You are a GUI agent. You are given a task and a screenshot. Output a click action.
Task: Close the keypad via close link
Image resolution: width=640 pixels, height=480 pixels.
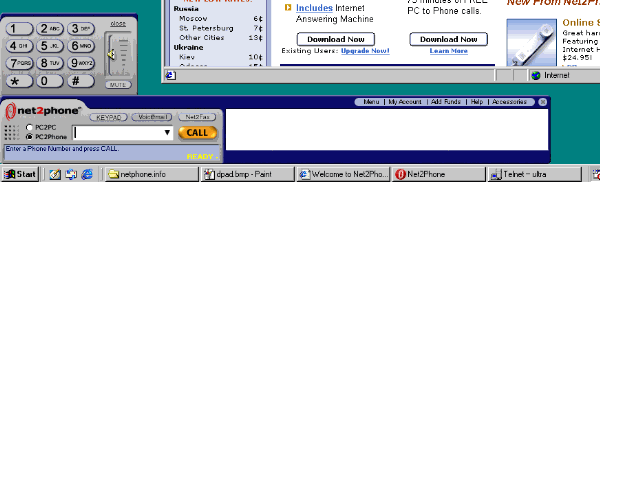coord(118,24)
